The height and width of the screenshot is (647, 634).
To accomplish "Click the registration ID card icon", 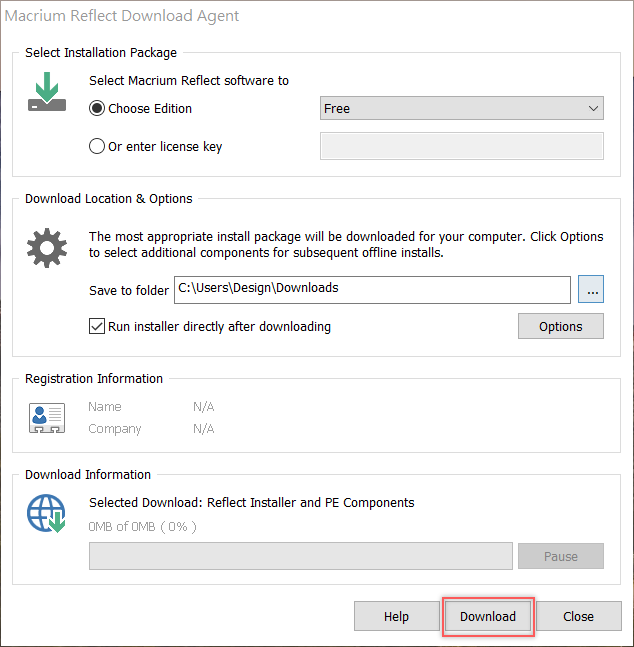I will click(47, 417).
